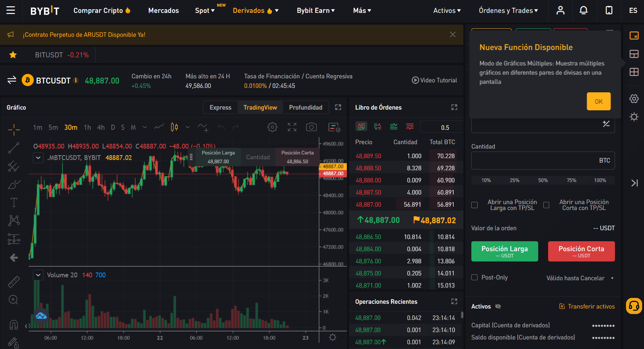The height and width of the screenshot is (349, 644).
Task: Open the Activos dropdown menu
Action: coord(447,11)
